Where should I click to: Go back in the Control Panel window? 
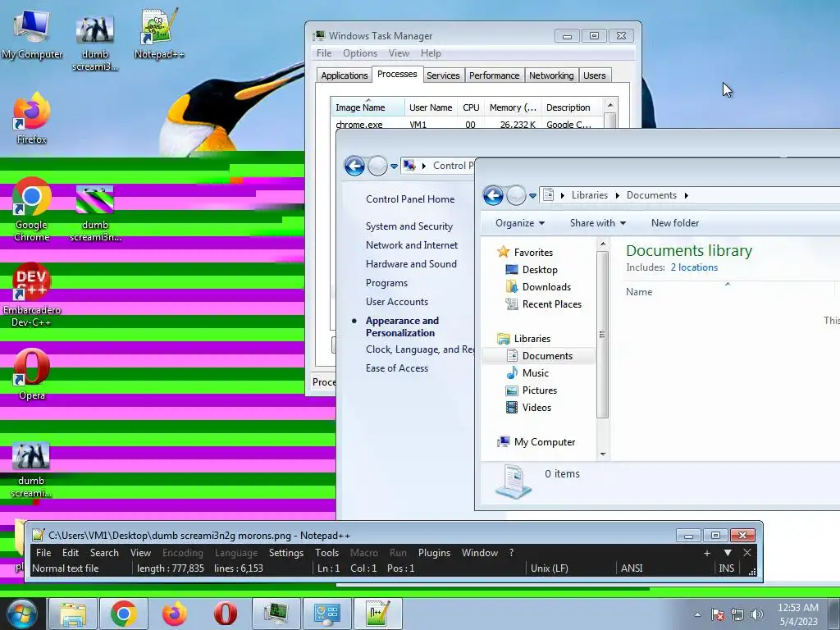click(354, 166)
